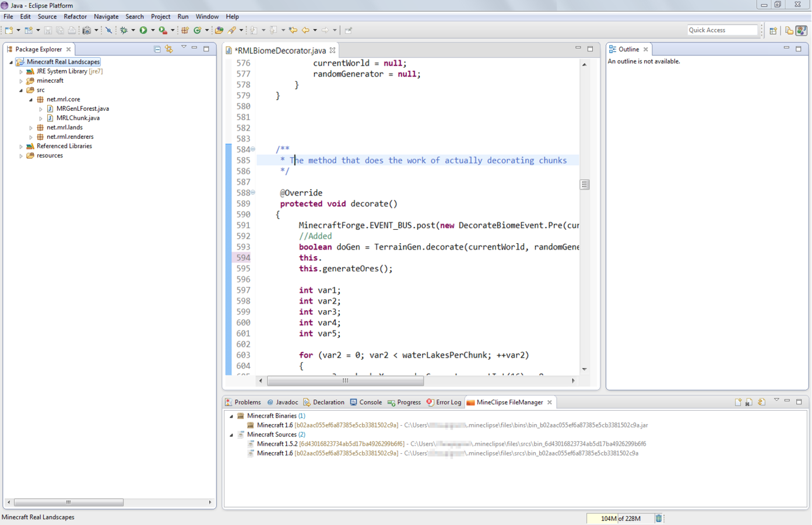
Task: Click the editor's horizontal scrollbar thumb
Action: click(345, 381)
